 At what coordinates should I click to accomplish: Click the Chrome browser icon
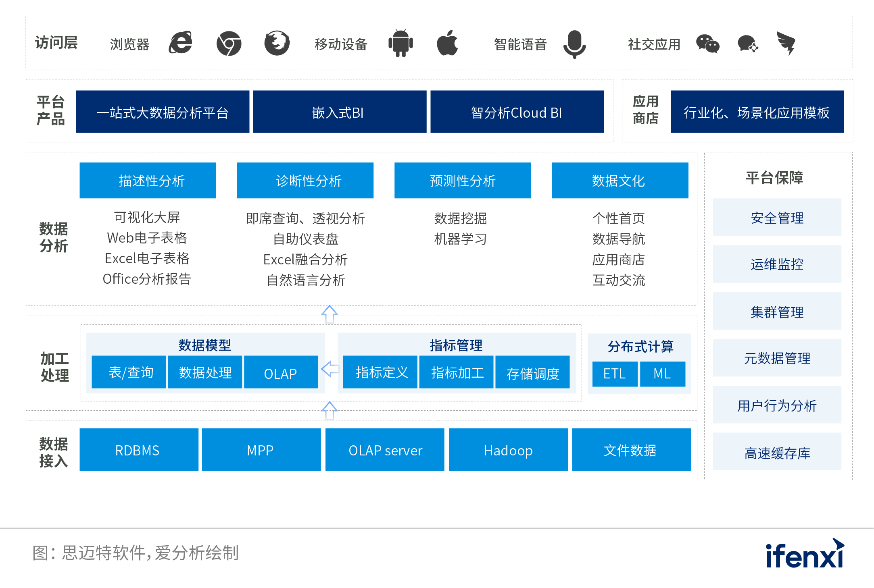[x=228, y=43]
